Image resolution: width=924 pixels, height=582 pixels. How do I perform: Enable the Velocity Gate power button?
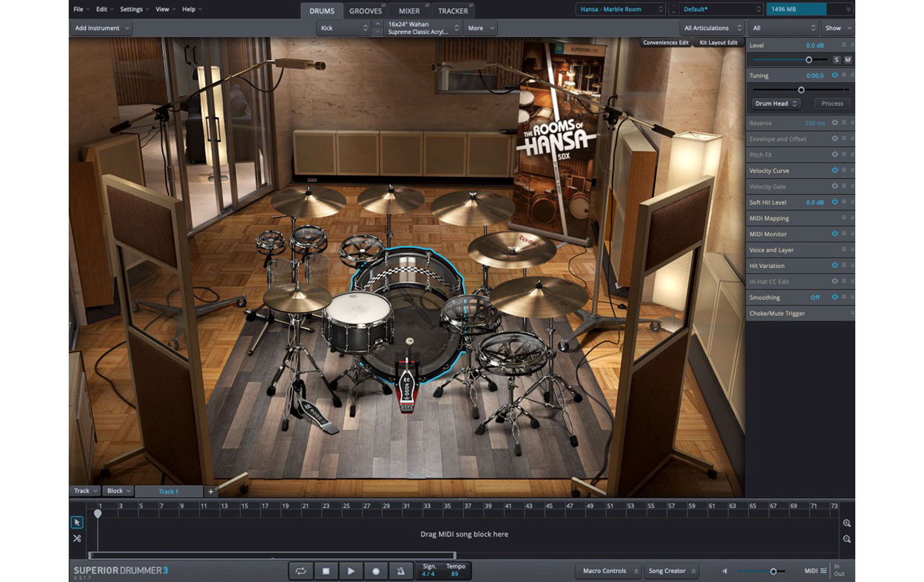834,186
